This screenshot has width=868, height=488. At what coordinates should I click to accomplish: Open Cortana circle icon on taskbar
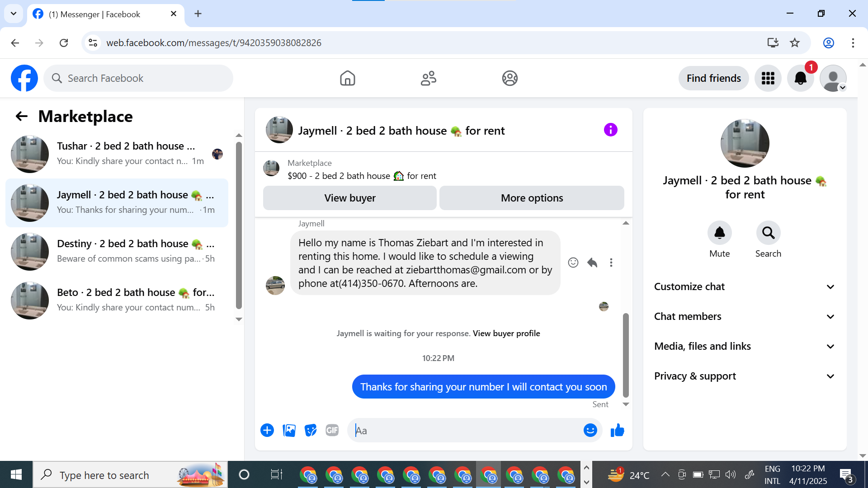[244, 474]
